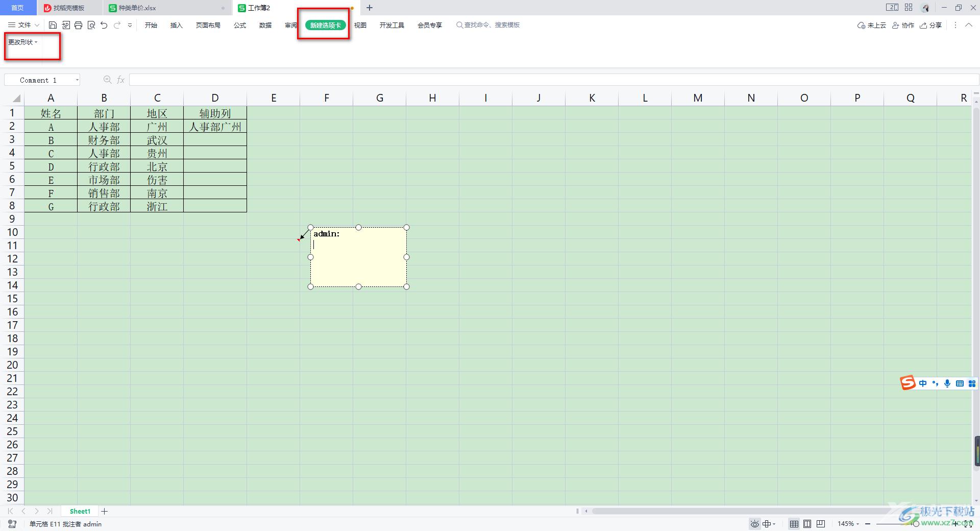
Task: Click Sogou input voice microphone icon
Action: [x=947, y=383]
